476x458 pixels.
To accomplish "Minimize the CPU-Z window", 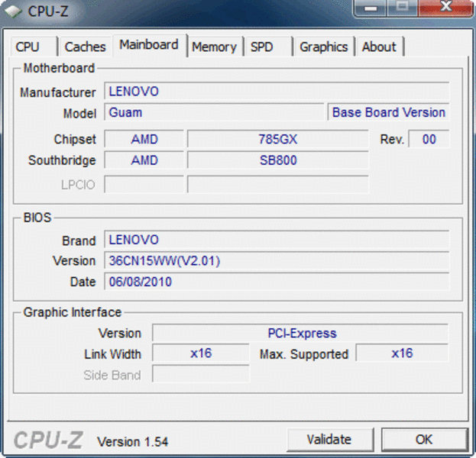I will click(371, 8).
